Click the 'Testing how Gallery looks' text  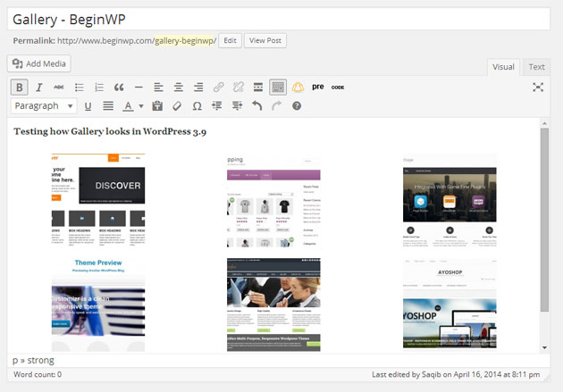(x=110, y=131)
